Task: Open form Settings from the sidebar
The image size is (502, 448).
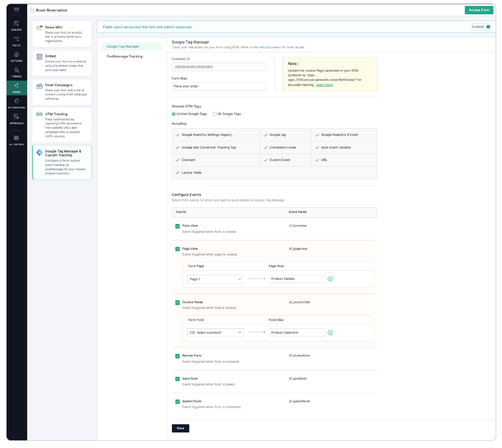Action: pyautogui.click(x=16, y=56)
